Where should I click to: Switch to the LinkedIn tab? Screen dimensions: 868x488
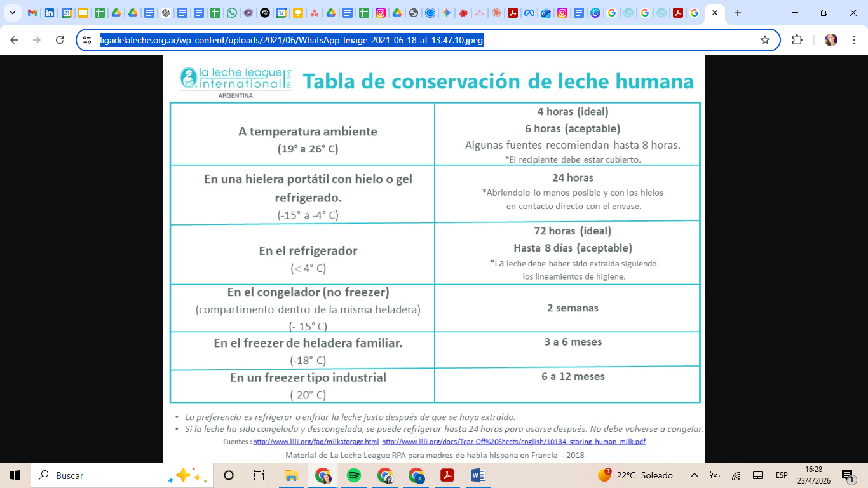click(x=49, y=13)
